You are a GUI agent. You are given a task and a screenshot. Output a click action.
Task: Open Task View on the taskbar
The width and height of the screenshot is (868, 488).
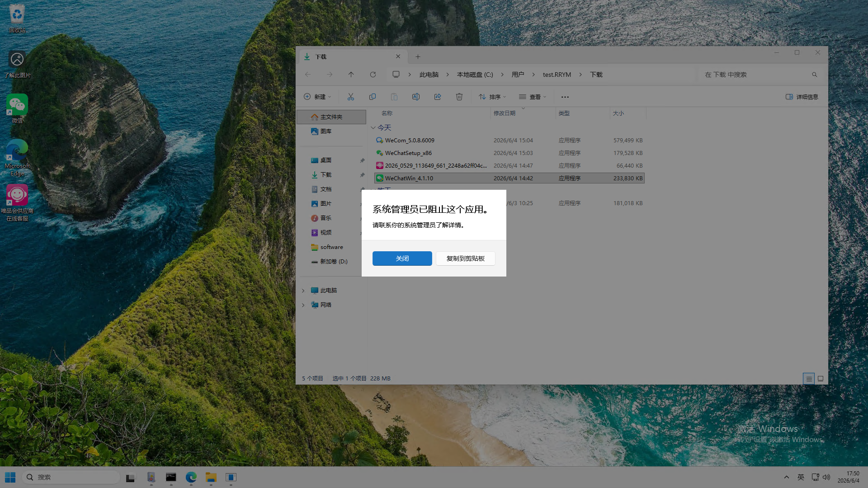[130, 477]
